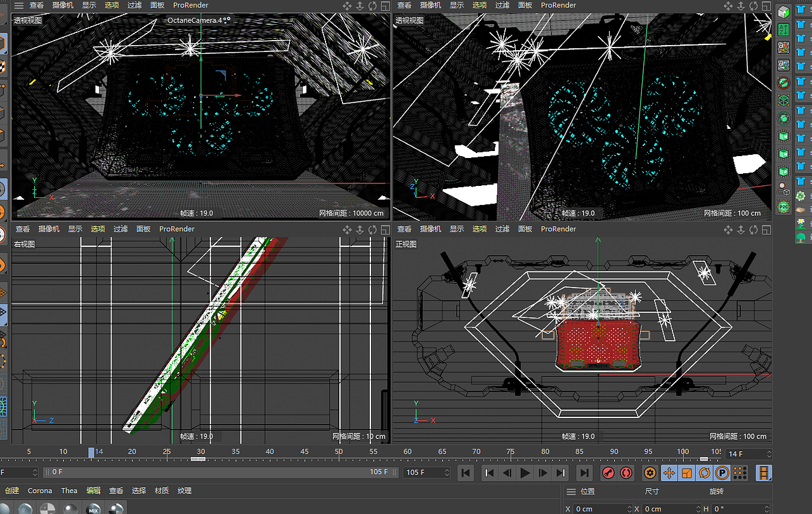Screen dimensions: 812x514
Task: Click move-view icon in 正视图 viewport
Action: coord(728,229)
